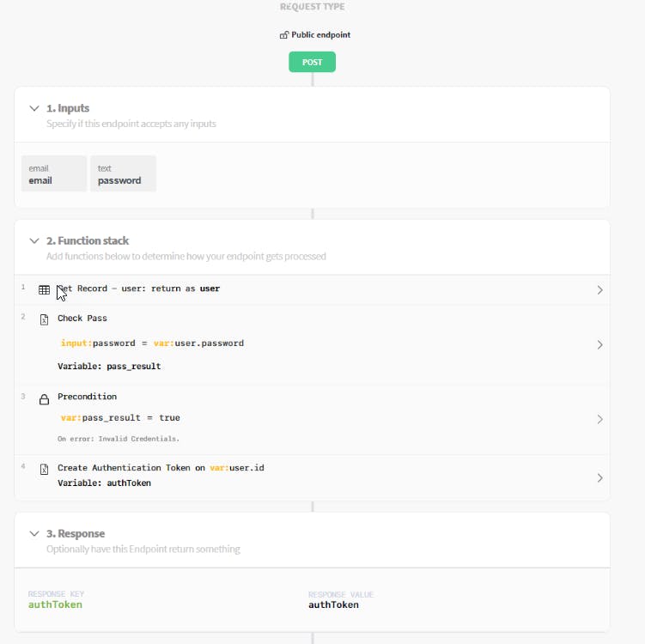Click the pass_result variable line
This screenshot has width=645, height=644.
(109, 367)
